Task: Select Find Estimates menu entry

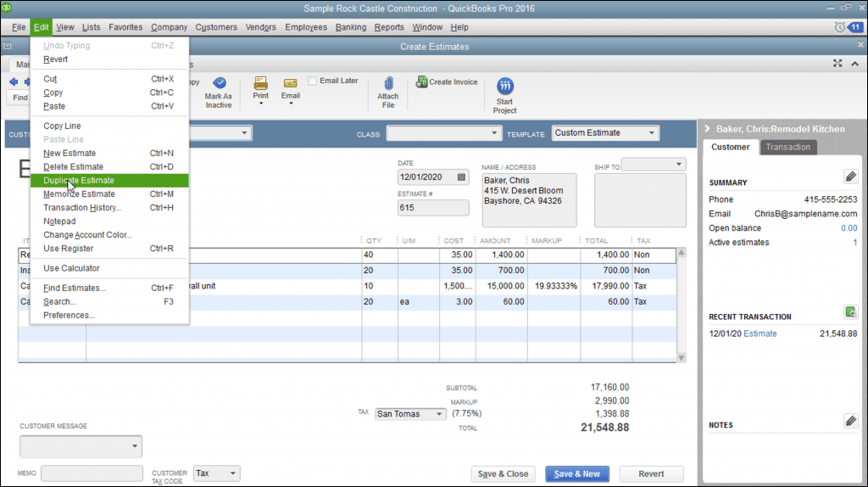Action: click(109, 288)
